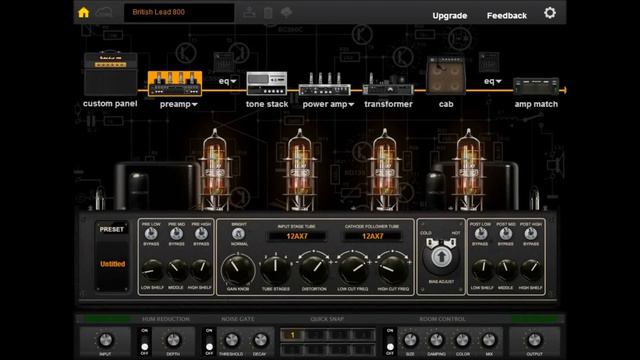
Task: Click the Output level knob
Action: pos(534,340)
